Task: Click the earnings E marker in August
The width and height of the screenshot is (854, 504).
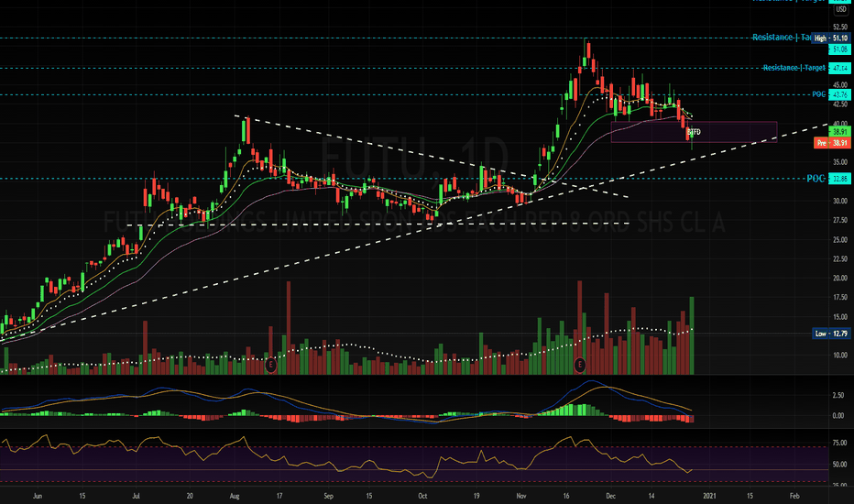Action: tap(270, 365)
